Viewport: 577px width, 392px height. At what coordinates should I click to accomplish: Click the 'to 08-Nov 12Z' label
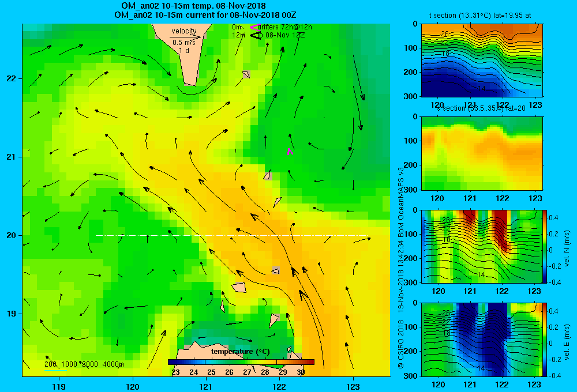tap(281, 35)
